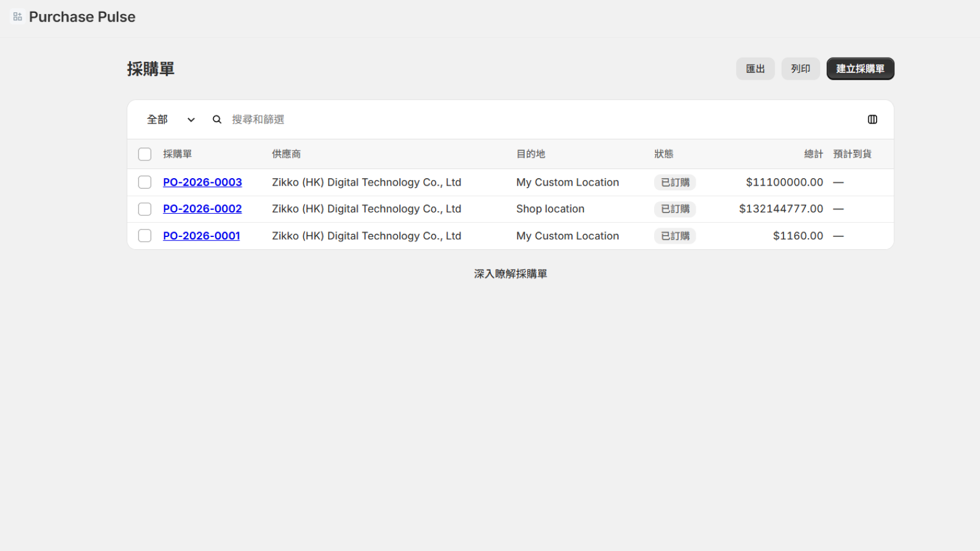The height and width of the screenshot is (551, 980).
Task: Click supplier name in PO-2026-0002 row
Action: click(366, 209)
